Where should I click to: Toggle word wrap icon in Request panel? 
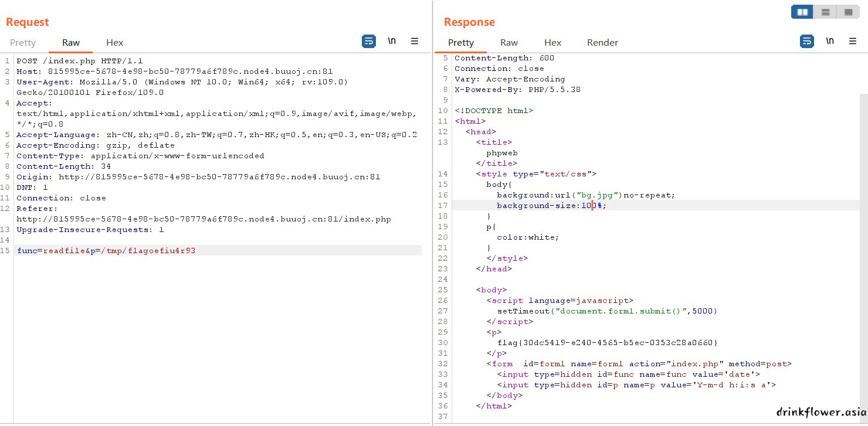click(x=369, y=42)
